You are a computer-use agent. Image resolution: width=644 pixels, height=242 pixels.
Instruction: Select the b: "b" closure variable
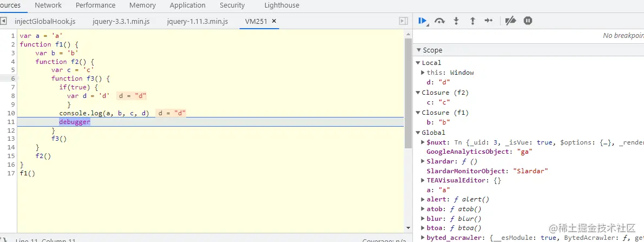[438, 122]
